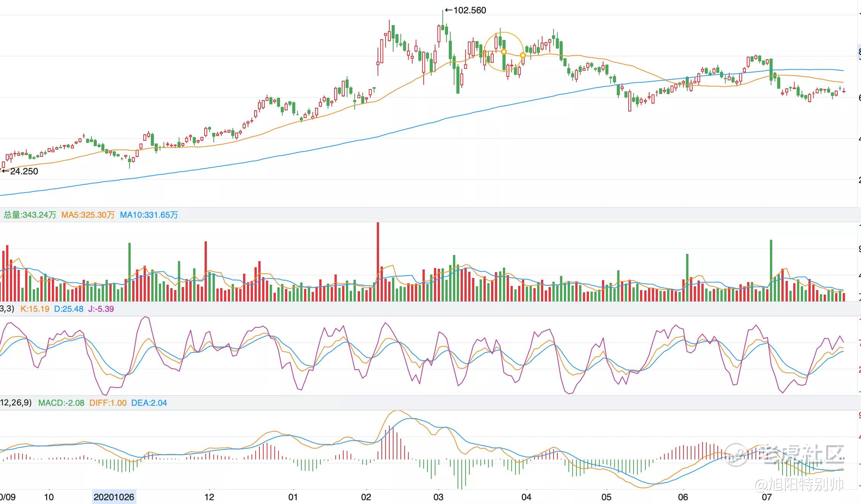This screenshot has height=504, width=861.
Task: Click the DEA:2.04 indicator label
Action: tap(149, 403)
